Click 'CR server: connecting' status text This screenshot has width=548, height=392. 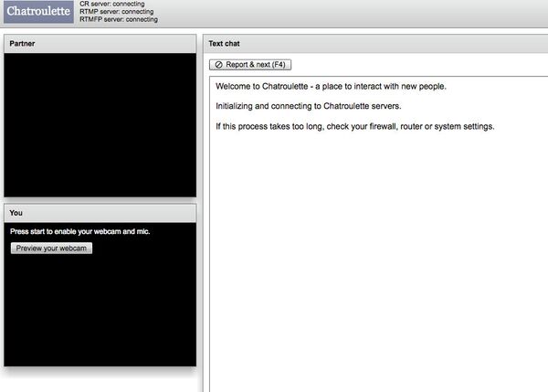(x=111, y=4)
